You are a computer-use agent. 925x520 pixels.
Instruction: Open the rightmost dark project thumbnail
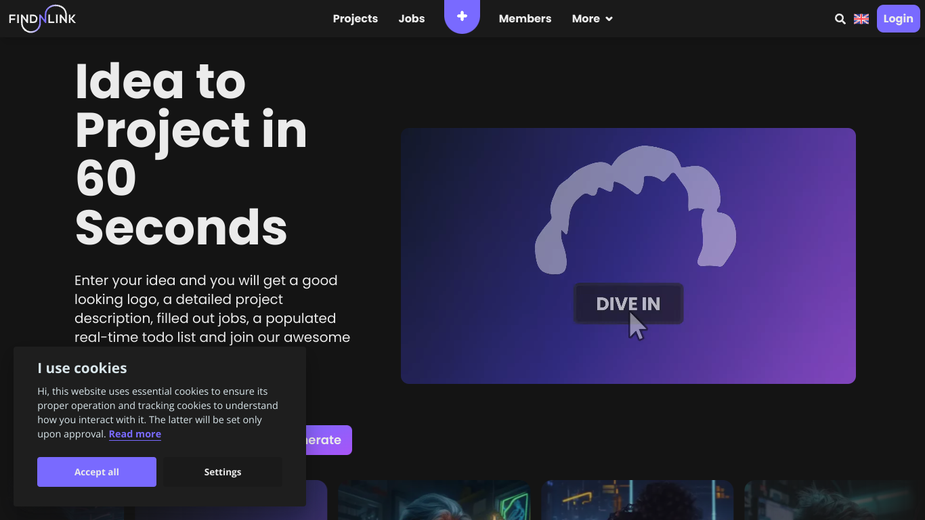(832, 500)
